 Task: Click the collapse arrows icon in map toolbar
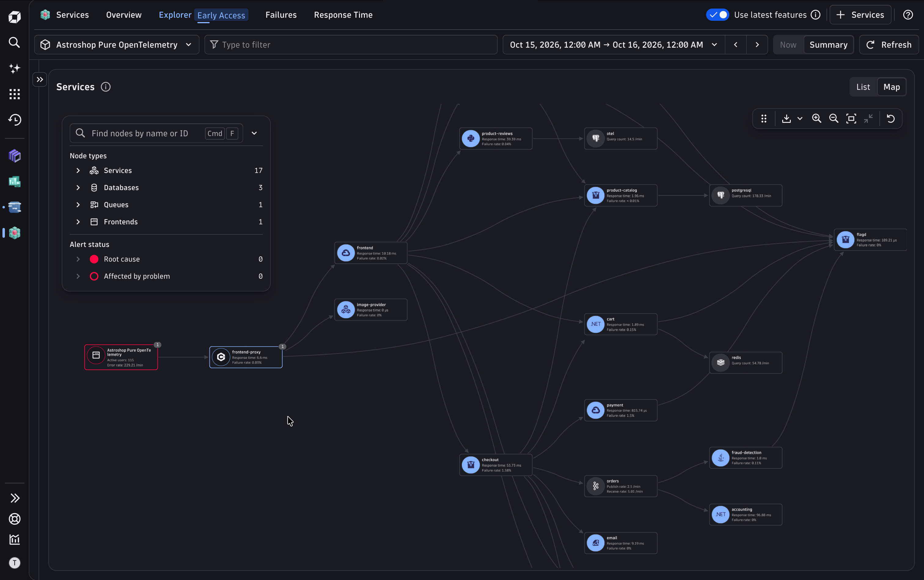[868, 119]
